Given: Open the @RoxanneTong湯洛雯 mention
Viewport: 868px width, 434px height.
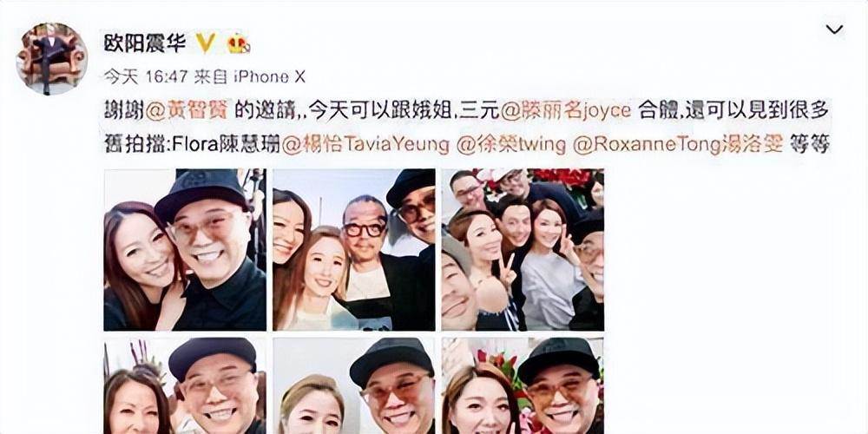Looking at the screenshot, I should coord(678,144).
